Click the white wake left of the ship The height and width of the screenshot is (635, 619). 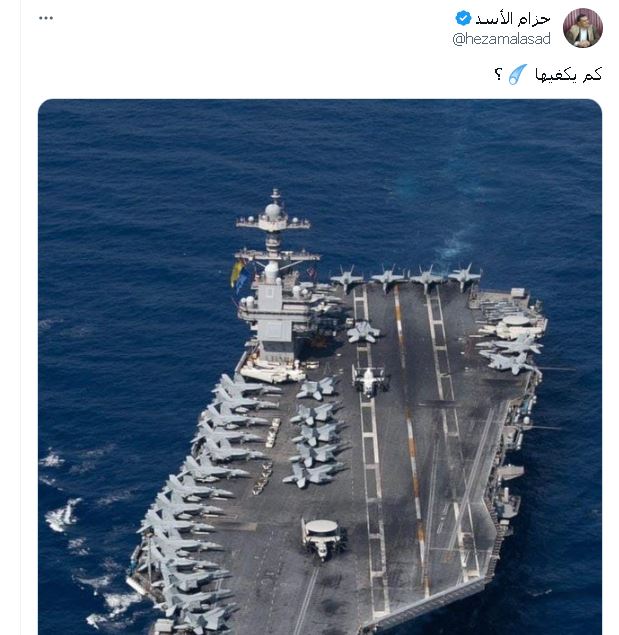(x=63, y=516)
